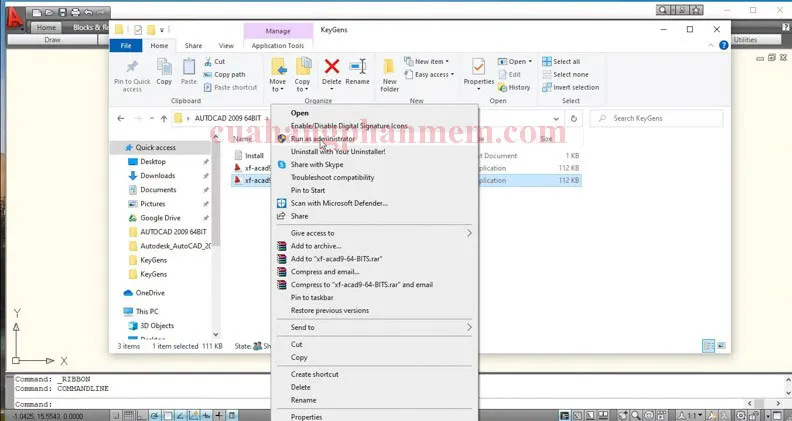Click the Back navigation arrow

(x=120, y=118)
